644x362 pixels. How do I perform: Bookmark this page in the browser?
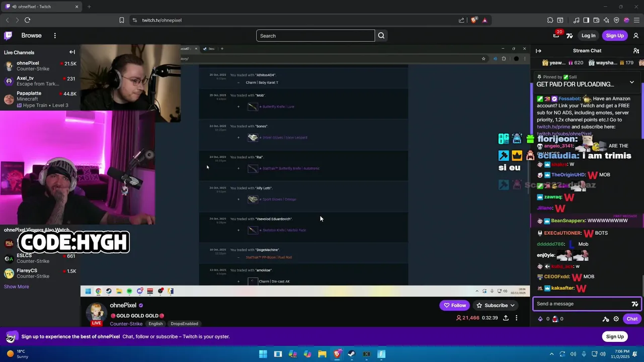click(x=122, y=20)
